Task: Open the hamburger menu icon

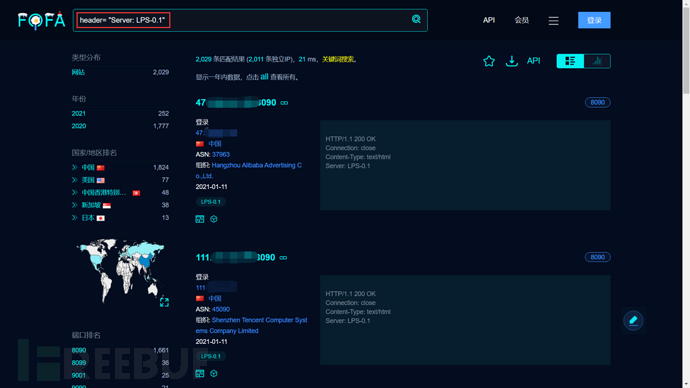Action: tap(553, 21)
